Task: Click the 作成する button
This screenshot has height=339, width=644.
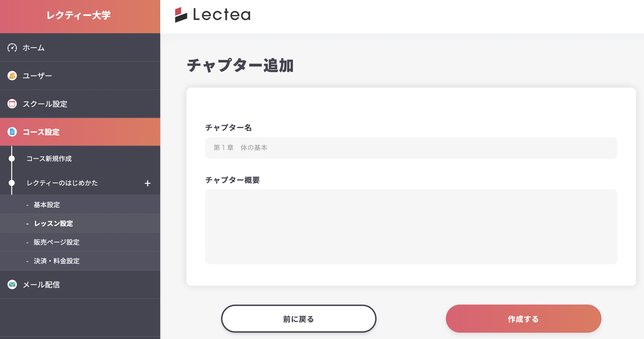Action: (523, 319)
